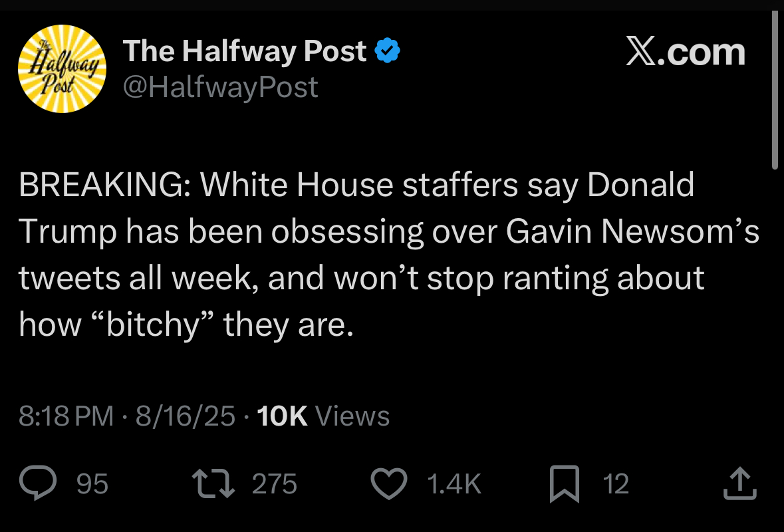This screenshot has height=532, width=784.
Task: Click the blue verified checkmark badge
Action: [x=388, y=51]
